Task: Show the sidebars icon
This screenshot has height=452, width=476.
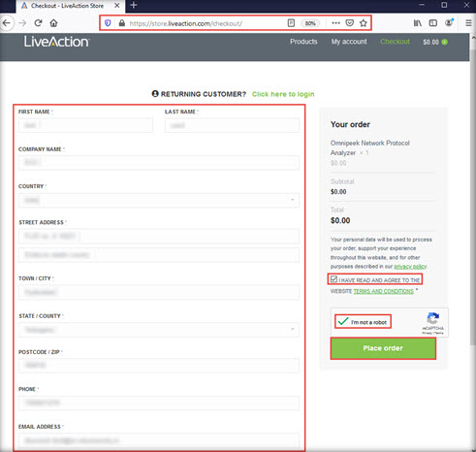Action: coord(432,23)
